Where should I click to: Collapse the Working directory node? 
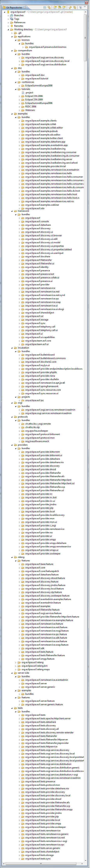pyautogui.click(x=8, y=29)
